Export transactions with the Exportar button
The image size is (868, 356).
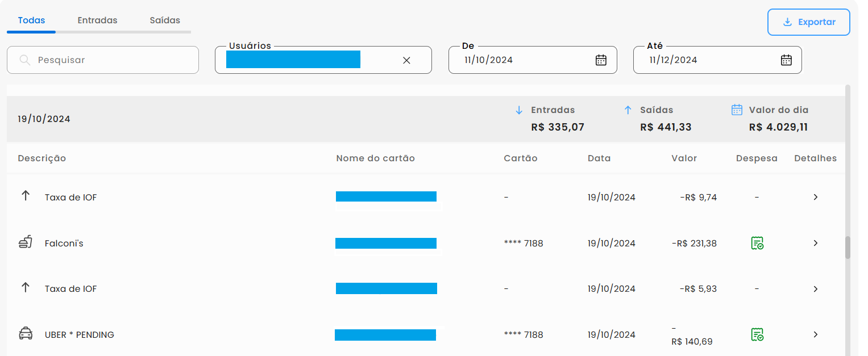click(809, 22)
